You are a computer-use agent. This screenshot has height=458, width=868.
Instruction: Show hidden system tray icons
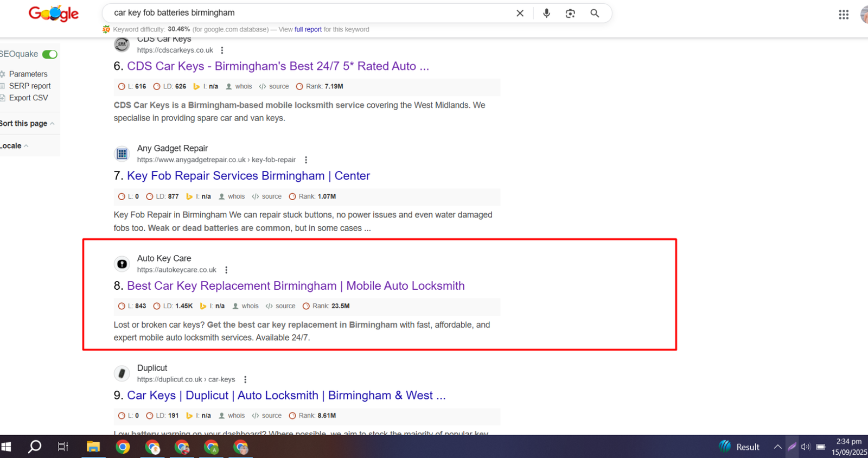pos(777,447)
